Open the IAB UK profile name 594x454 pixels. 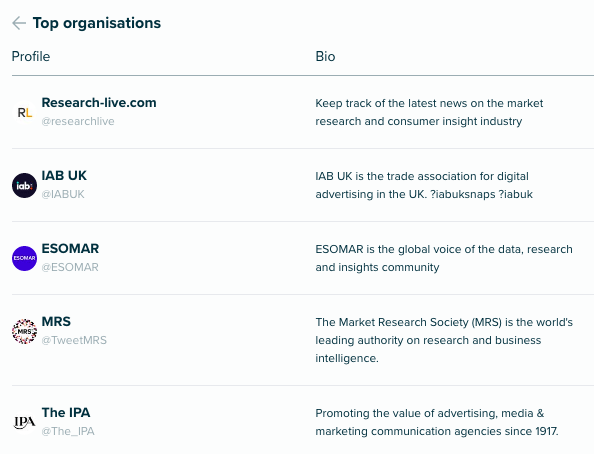point(64,175)
